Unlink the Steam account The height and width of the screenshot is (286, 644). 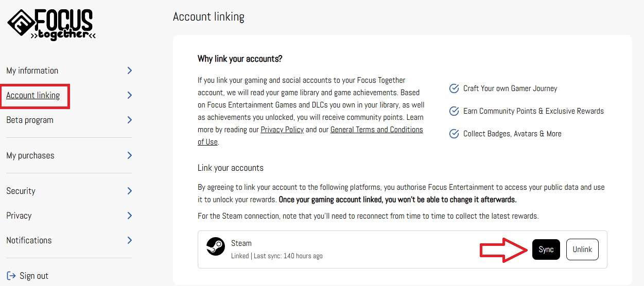click(582, 249)
